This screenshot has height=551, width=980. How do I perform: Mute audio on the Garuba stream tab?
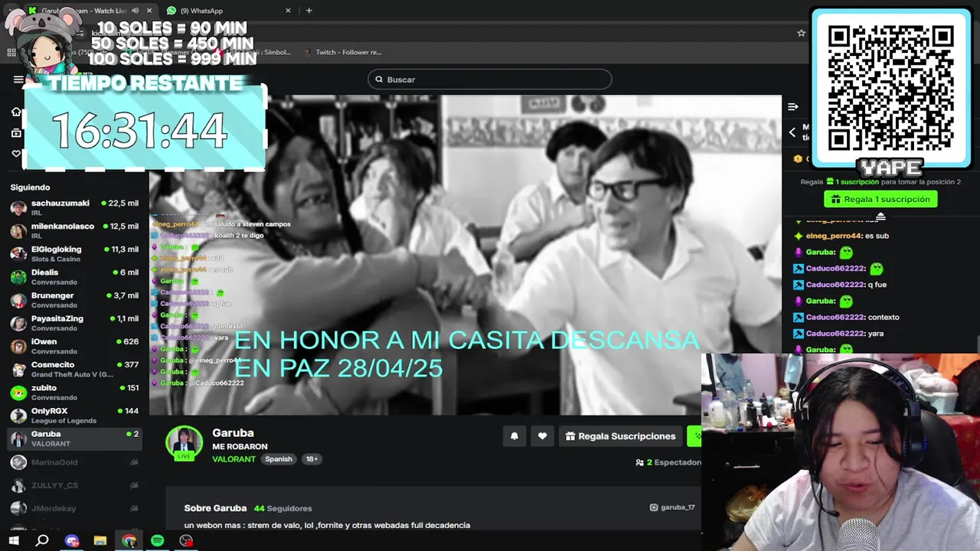pyautogui.click(x=136, y=11)
